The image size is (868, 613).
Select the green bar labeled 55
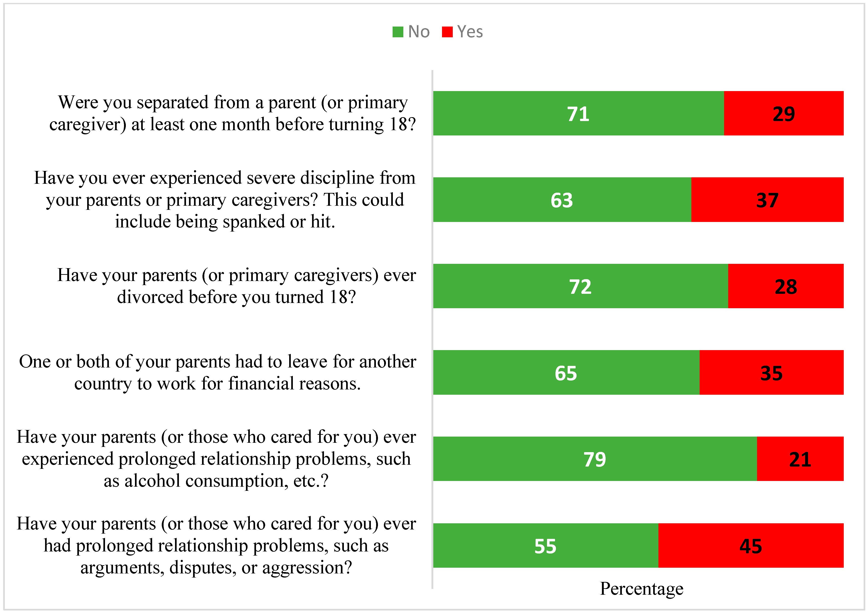(x=546, y=545)
